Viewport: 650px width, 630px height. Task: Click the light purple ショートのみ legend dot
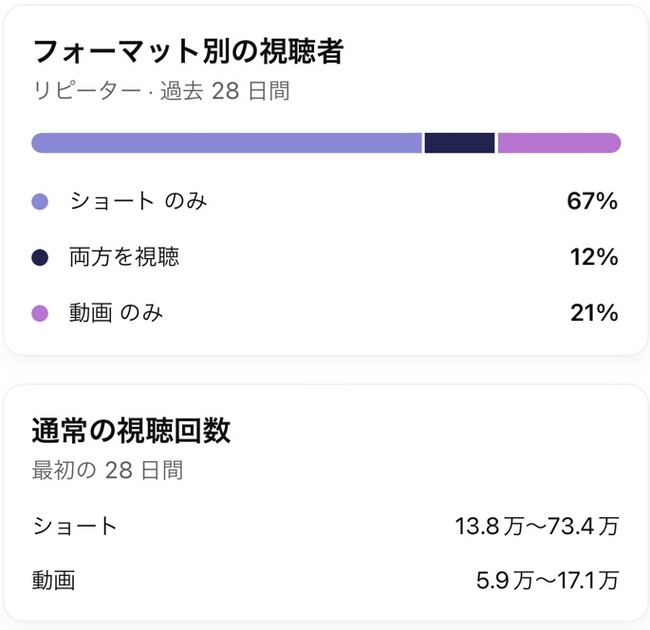click(x=40, y=202)
